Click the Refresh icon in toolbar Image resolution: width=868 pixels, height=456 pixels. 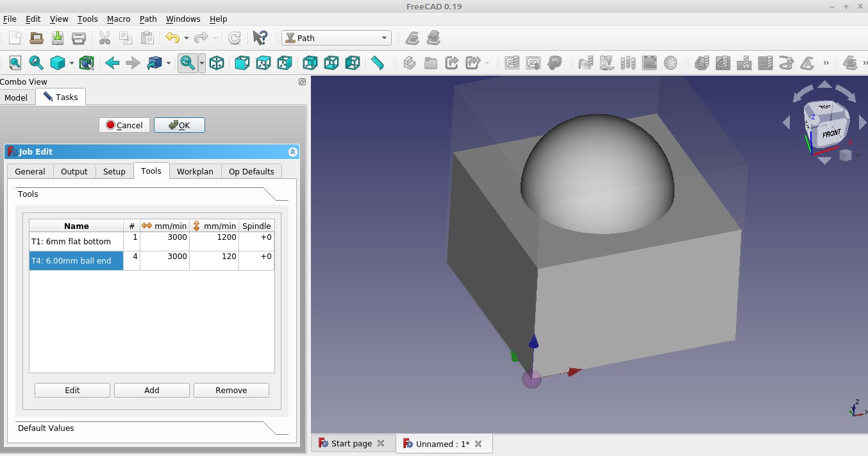pos(235,38)
